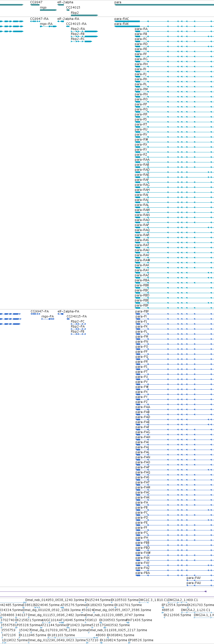This screenshot has height=644, width=214.
Task: Select EST EK212606.5prime
Action: [x=177, y=615]
